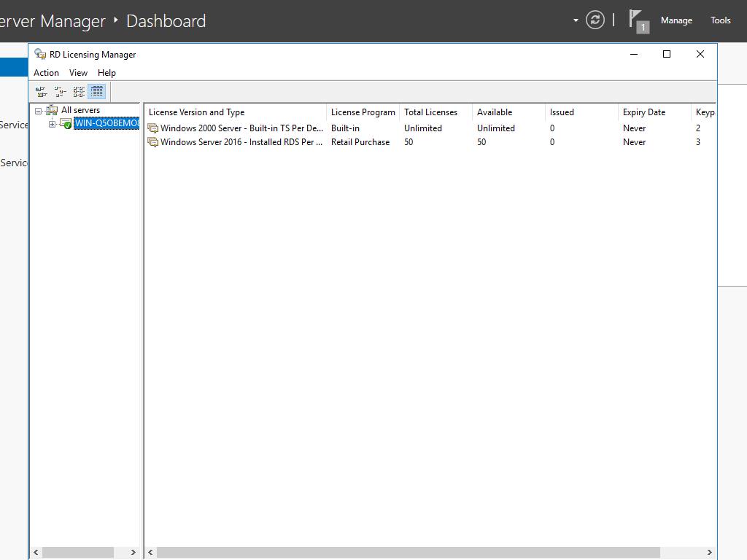Click the Server Manager refresh icon
This screenshot has width=747, height=560.
tap(595, 20)
